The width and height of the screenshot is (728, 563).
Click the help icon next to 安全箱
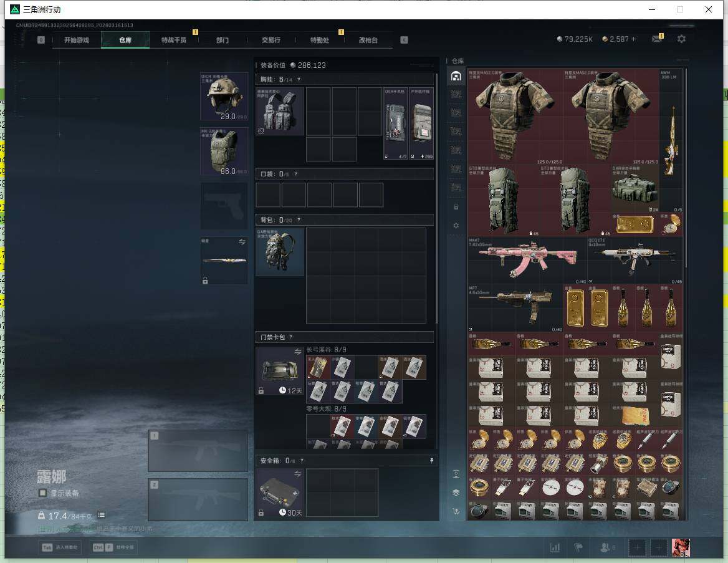[x=302, y=460]
